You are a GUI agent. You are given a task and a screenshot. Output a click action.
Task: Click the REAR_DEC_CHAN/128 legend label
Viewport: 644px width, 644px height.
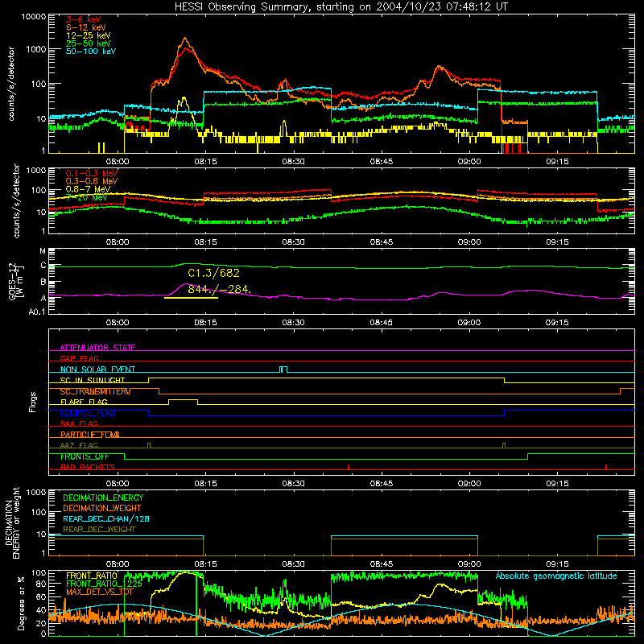point(106,518)
